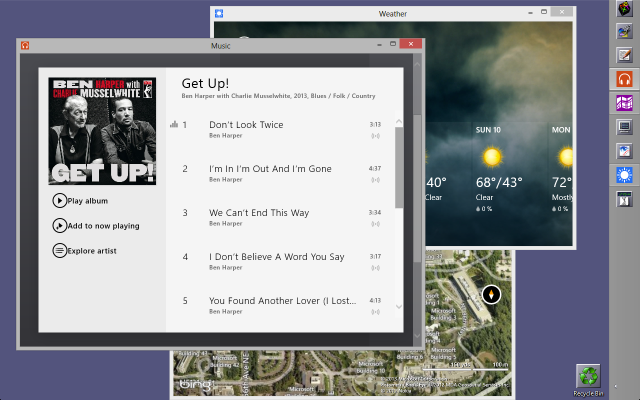Click the Add to now playing label
The height and width of the screenshot is (400, 640).
[103, 226]
